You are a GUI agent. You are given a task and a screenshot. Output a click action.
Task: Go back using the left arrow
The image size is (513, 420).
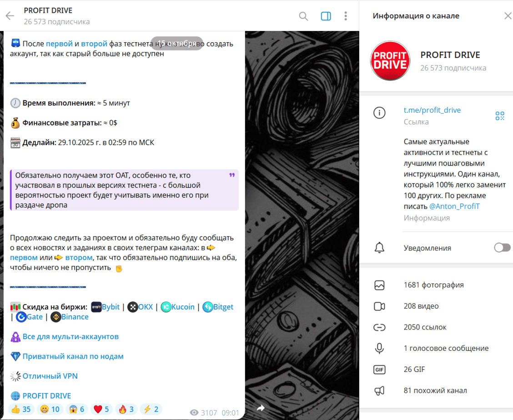10,16
